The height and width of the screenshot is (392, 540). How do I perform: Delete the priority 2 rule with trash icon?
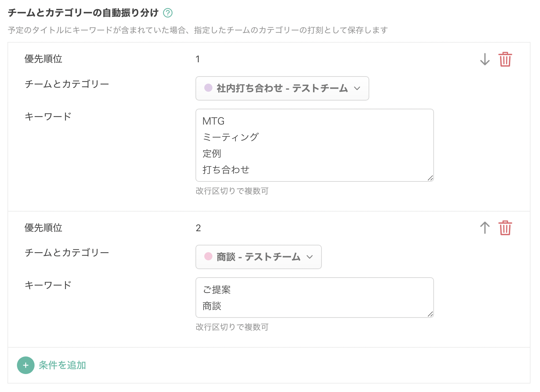[x=505, y=228]
